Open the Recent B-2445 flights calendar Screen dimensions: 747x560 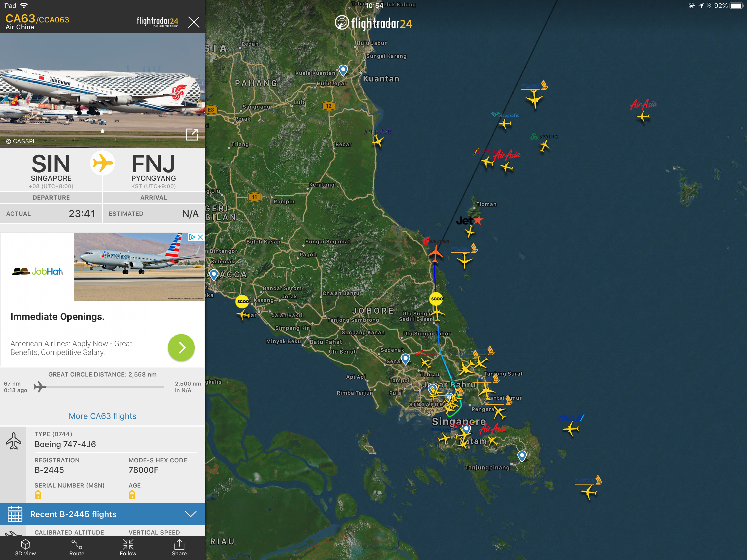(x=15, y=514)
